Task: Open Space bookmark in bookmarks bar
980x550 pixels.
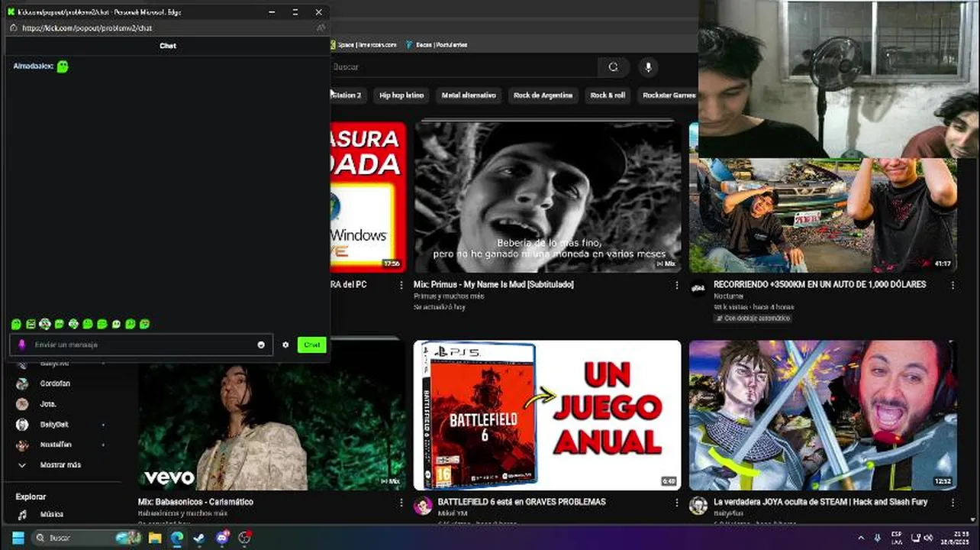Action: pos(363,45)
